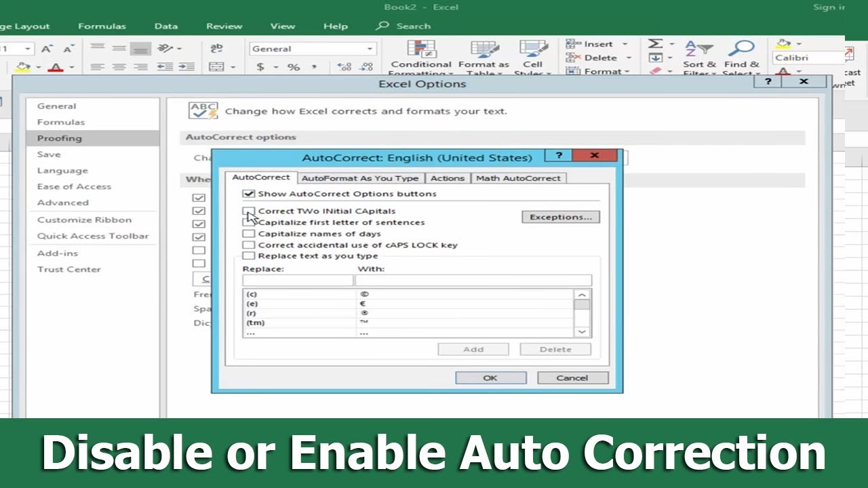This screenshot has height=488, width=868.
Task: Click the replacement list scroll down arrow
Action: (582, 331)
